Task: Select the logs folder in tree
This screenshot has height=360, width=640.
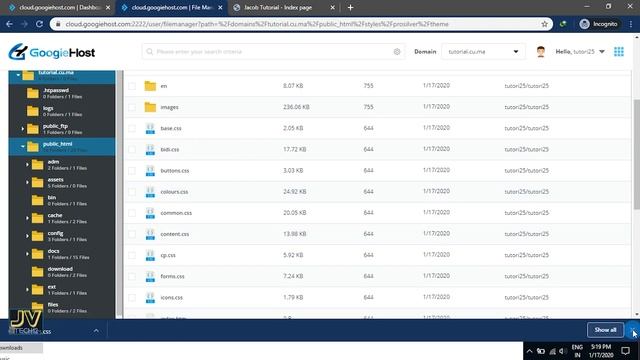Action: tap(61, 111)
